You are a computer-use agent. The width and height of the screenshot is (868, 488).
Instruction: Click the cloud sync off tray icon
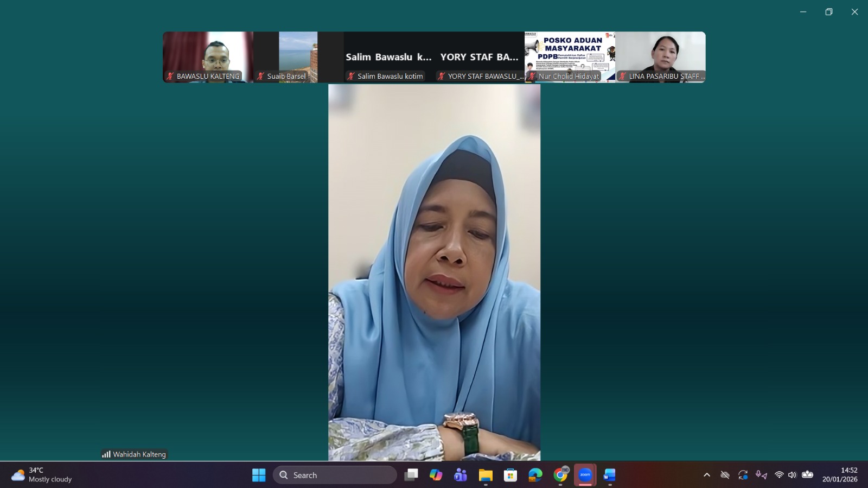click(725, 475)
